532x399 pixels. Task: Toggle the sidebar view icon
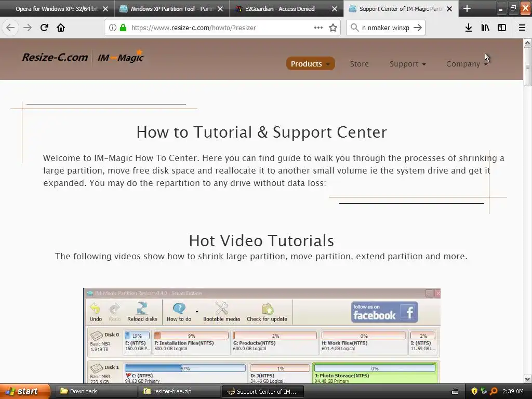coord(502,28)
